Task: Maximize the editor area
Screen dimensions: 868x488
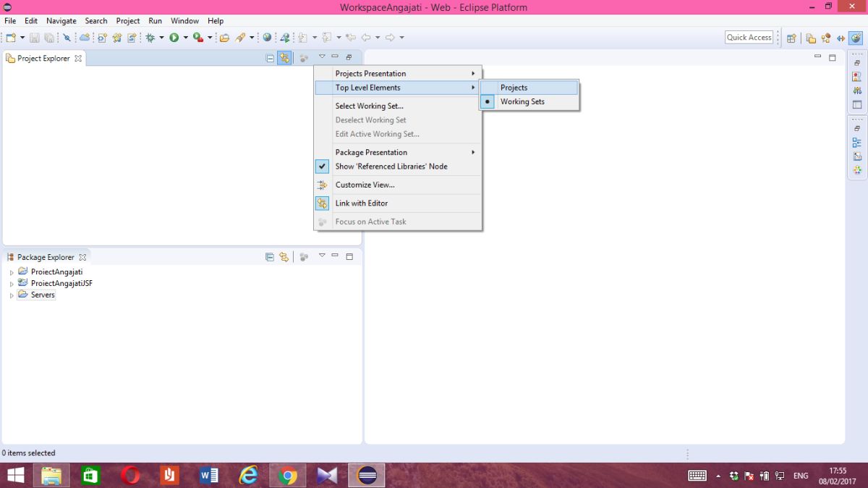Action: (833, 57)
